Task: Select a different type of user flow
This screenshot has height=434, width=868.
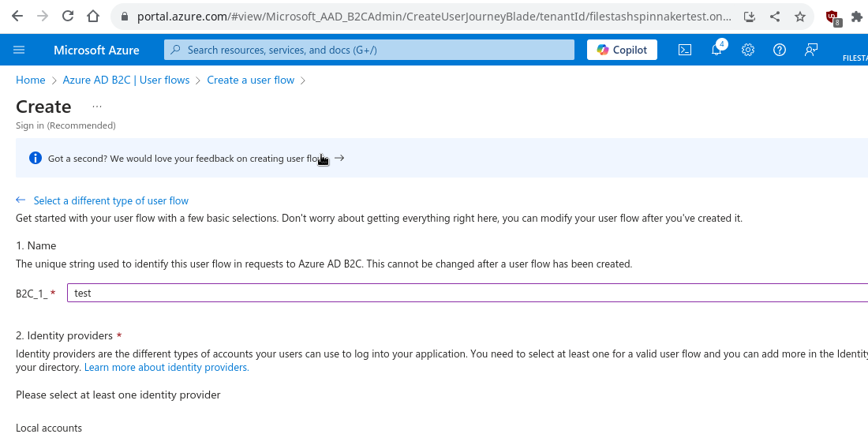Action: 110,200
